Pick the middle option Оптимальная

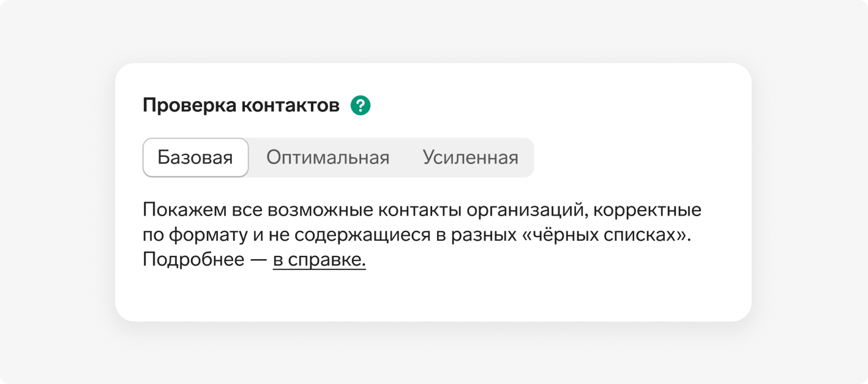tap(327, 157)
